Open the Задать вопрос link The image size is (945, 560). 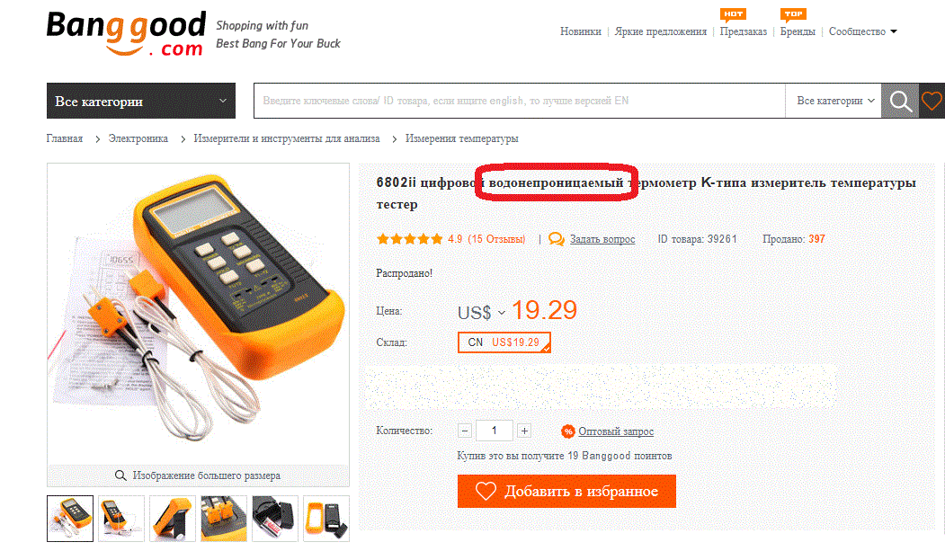click(602, 239)
